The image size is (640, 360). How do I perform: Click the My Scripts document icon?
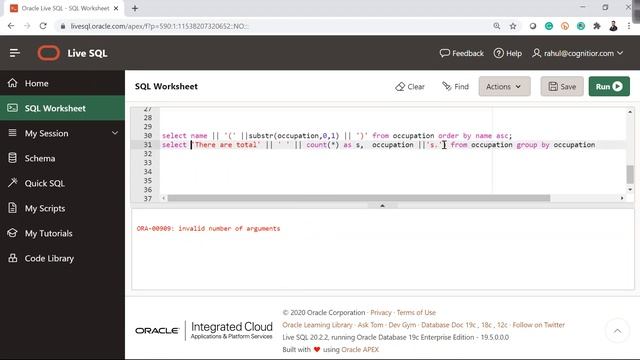(x=13, y=208)
